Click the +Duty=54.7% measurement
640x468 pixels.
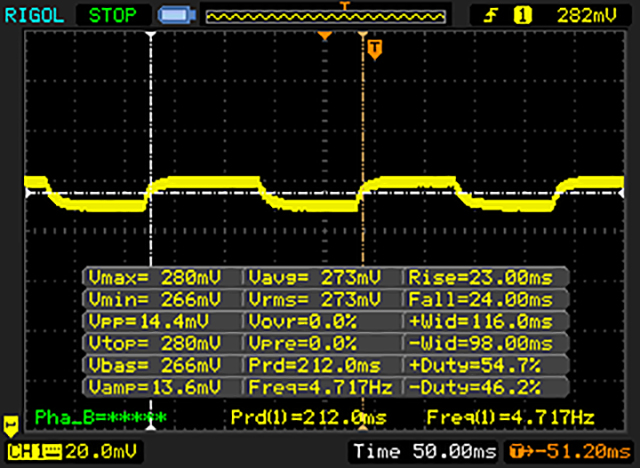(x=475, y=365)
